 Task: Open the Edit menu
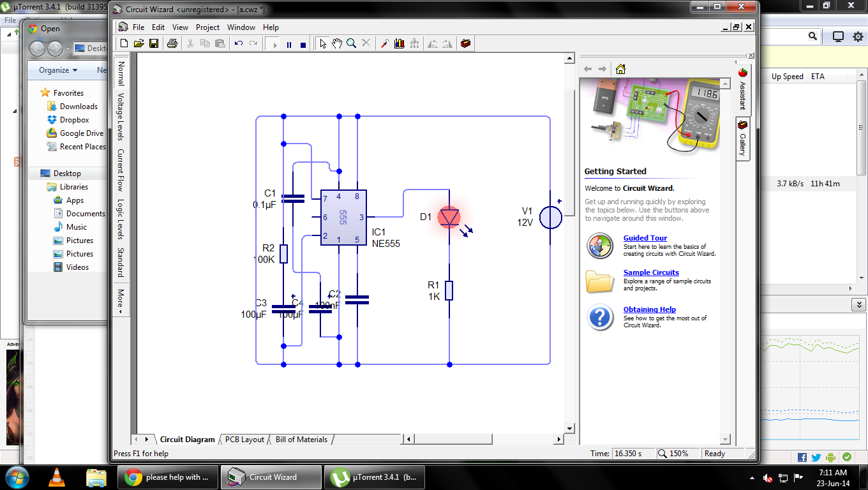158,27
